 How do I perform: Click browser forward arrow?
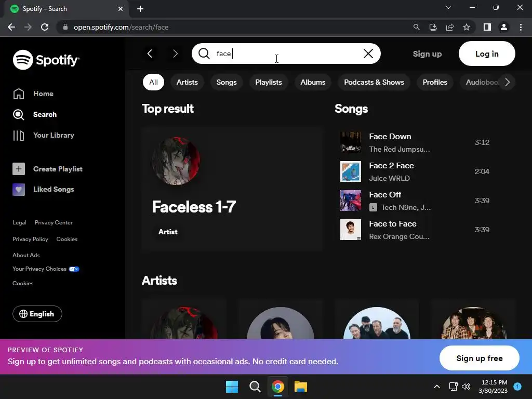[x=28, y=27]
